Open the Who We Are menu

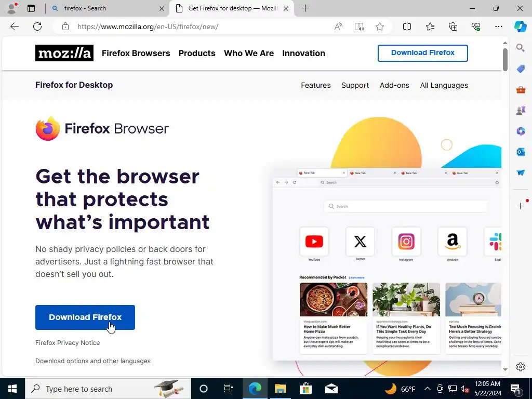pos(249,54)
